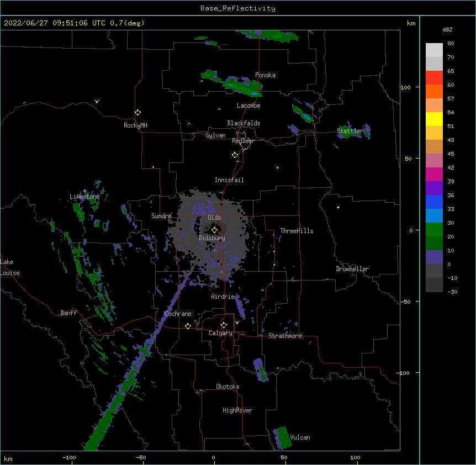Click the Ponoka city label
This screenshot has height=465, width=476.
(x=265, y=75)
